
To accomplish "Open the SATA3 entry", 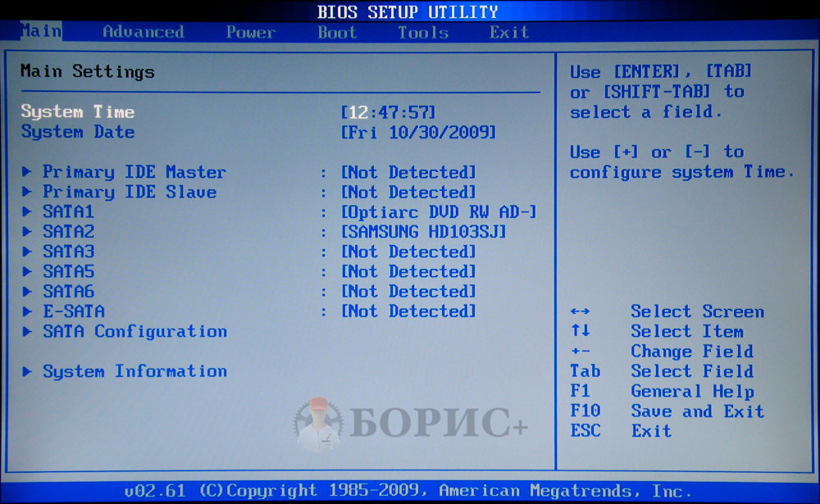I will click(x=69, y=251).
